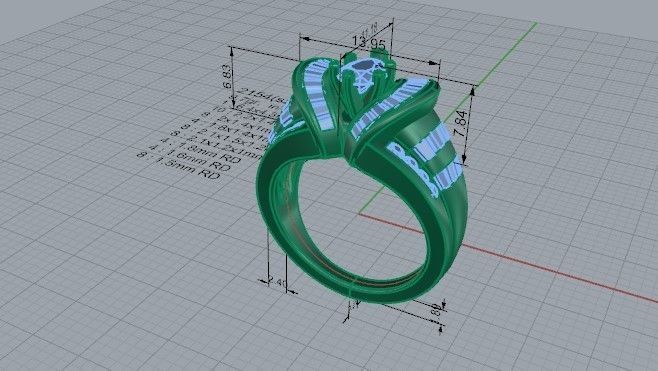This screenshot has height=371, width=658.
Task: Select the '4 : 1.8mm RD' note line
Action: (201, 150)
